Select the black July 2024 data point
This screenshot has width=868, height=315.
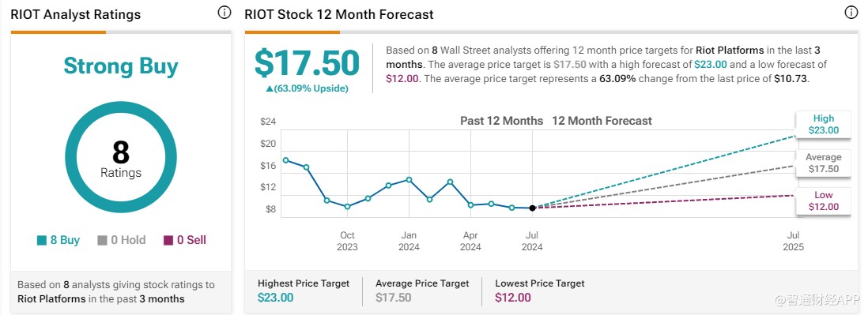pos(532,208)
